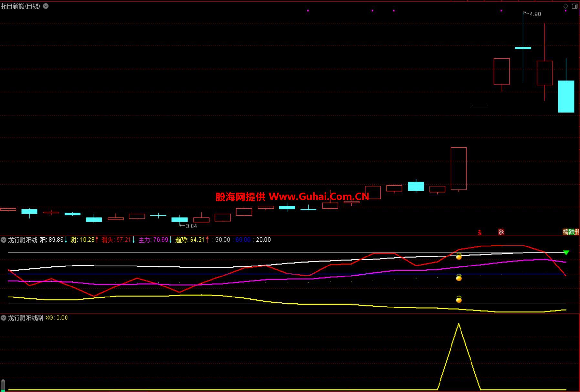Open the 拓日新能 chart title dropdown arrow

coord(46,6)
